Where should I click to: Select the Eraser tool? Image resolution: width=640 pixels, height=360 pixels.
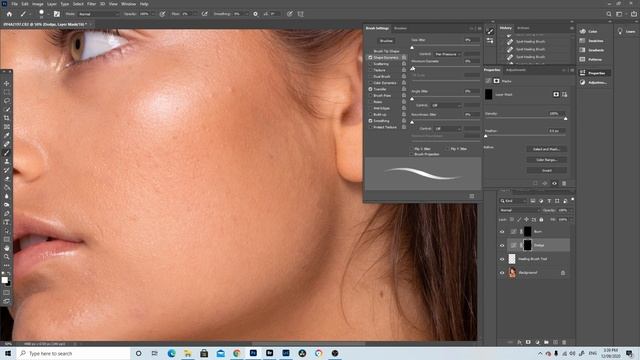point(7,179)
